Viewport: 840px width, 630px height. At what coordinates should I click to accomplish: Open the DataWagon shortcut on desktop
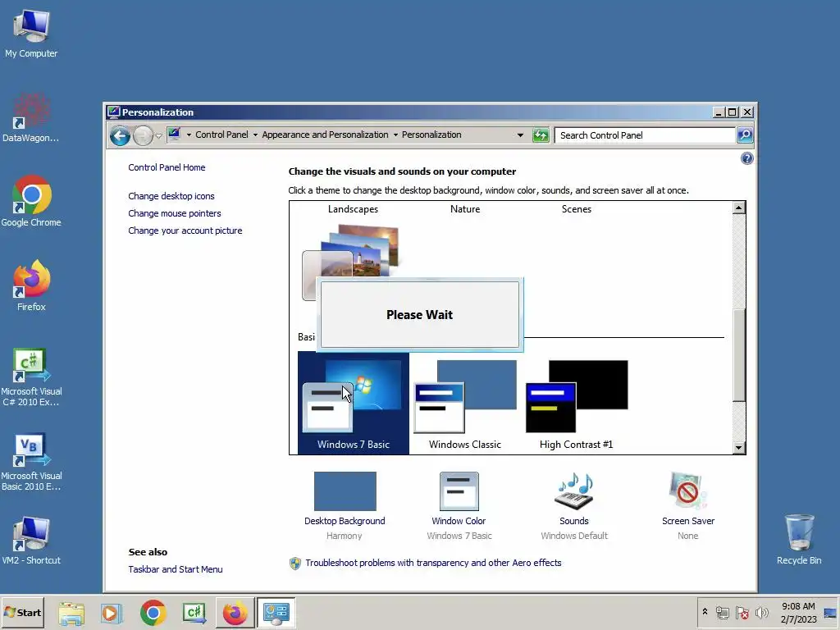point(31,118)
